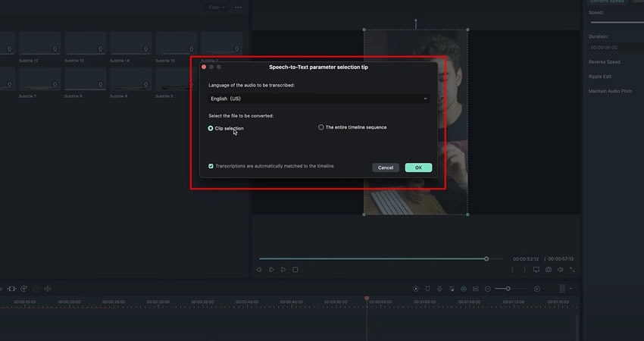
Task: Step back one frame in the preview
Action: coord(259,270)
